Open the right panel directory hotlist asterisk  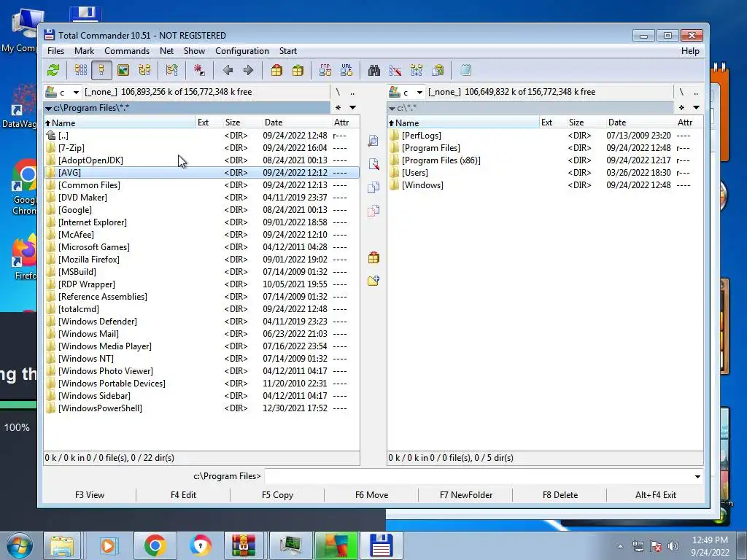682,108
